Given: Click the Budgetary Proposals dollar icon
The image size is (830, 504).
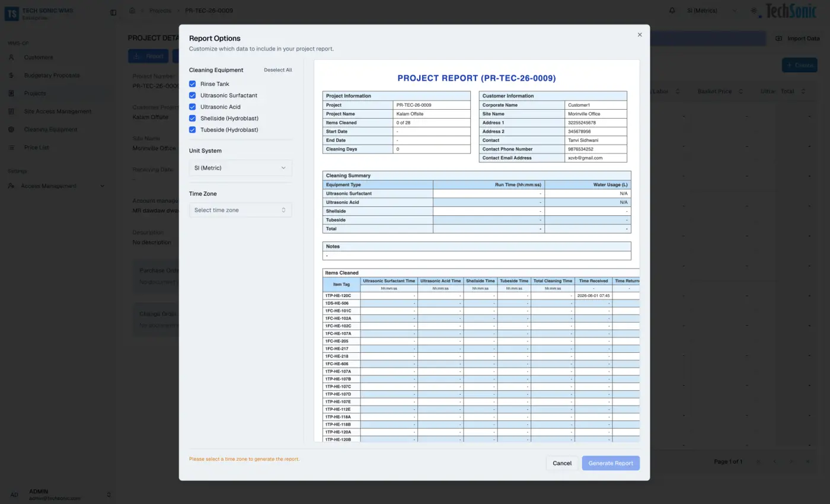Looking at the screenshot, I should pyautogui.click(x=11, y=75).
